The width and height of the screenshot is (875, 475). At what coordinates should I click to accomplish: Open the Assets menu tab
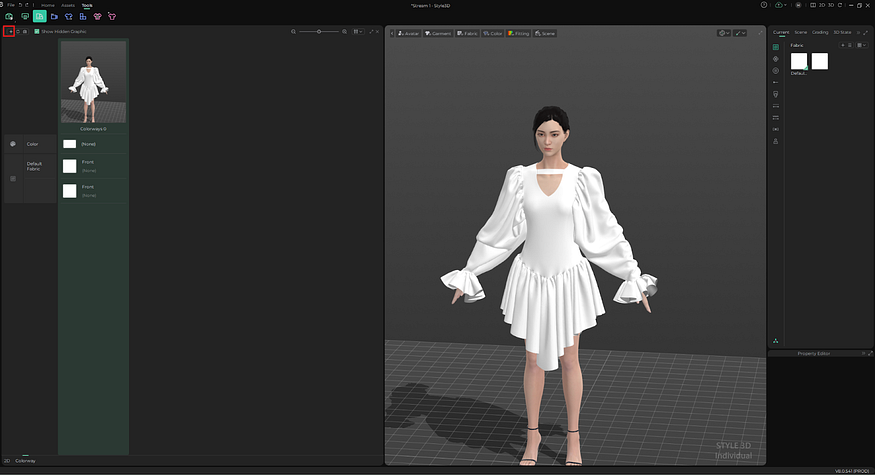click(x=68, y=5)
